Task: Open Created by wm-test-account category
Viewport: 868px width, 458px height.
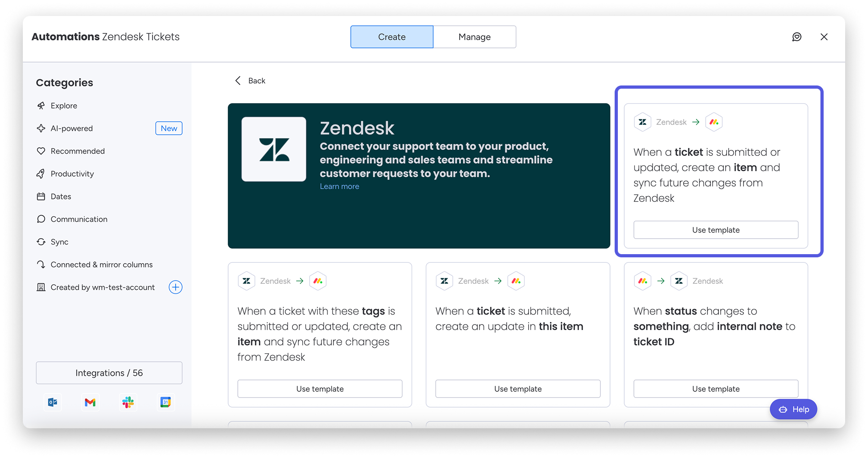Action: pos(103,287)
